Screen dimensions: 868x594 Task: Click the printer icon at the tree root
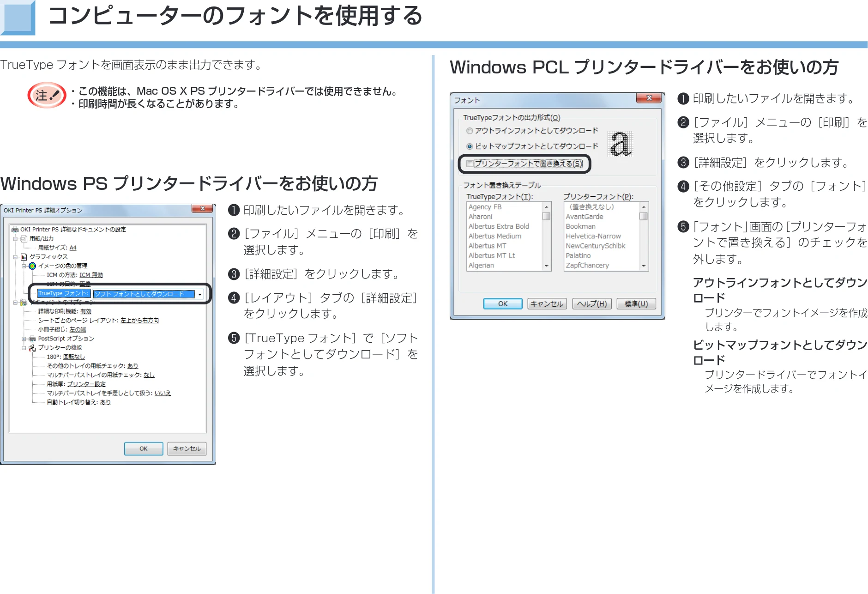15,230
